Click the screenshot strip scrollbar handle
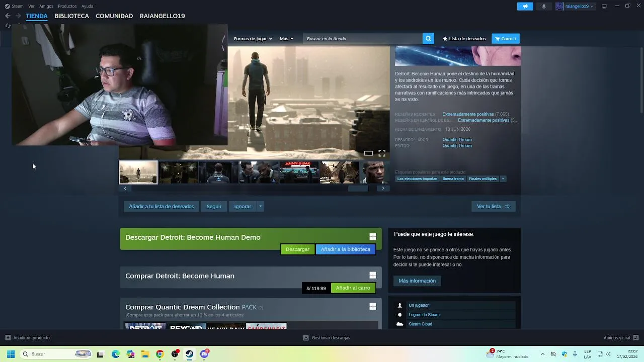Viewport: 644px width, 362px height. click(358, 189)
